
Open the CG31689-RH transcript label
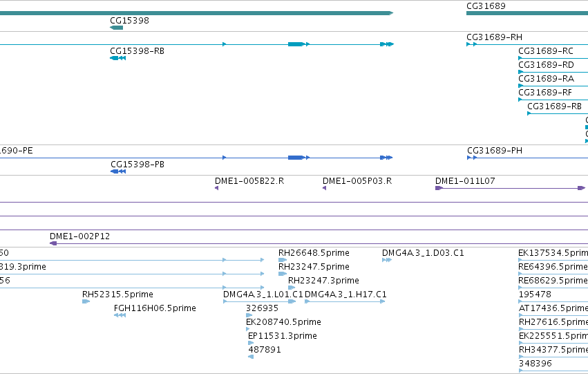tap(494, 37)
